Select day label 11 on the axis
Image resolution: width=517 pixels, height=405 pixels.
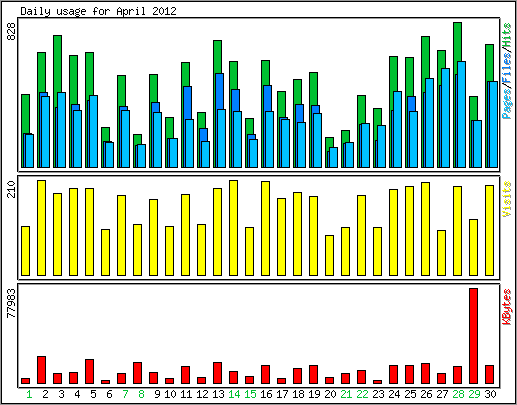pos(186,395)
